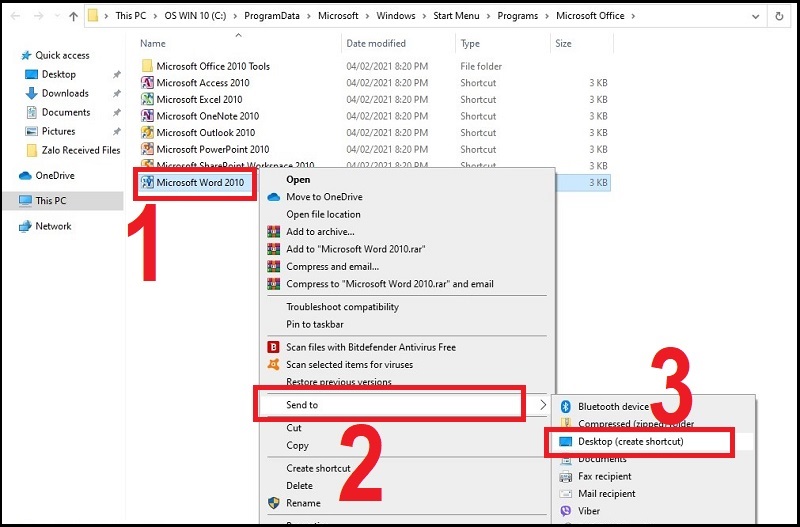Sort by the Size column header

[x=563, y=44]
